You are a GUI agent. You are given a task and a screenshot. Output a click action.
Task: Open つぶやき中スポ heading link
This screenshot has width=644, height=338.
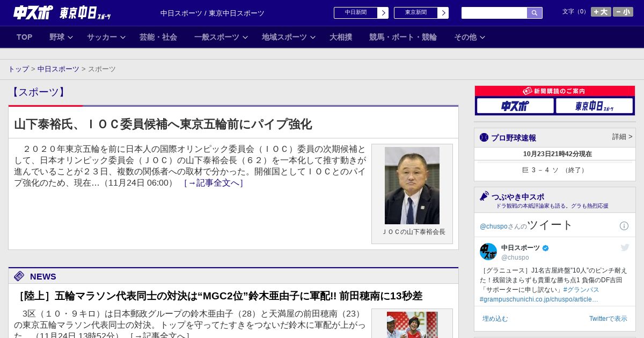tap(518, 197)
